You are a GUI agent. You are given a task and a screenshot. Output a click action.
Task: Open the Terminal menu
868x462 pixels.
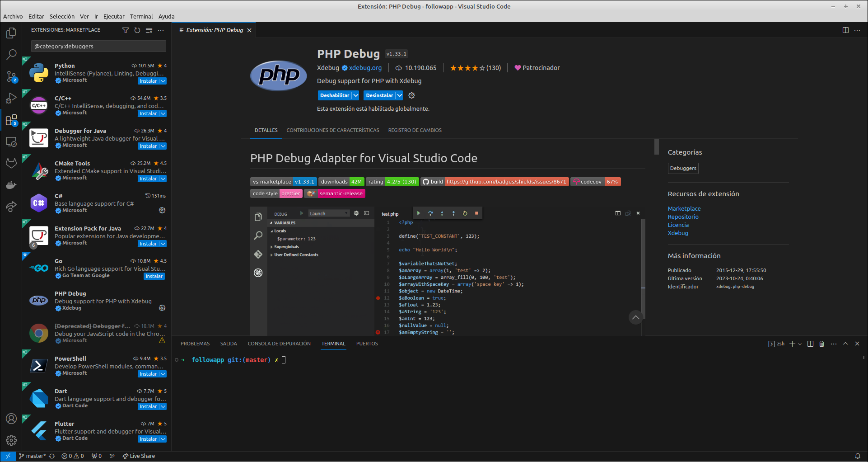(x=141, y=16)
